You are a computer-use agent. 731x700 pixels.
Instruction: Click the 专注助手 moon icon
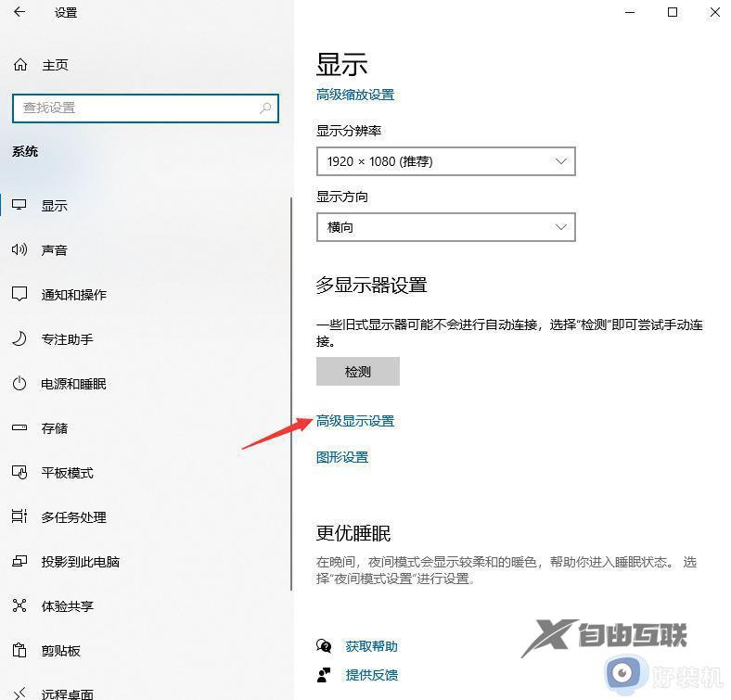19,339
